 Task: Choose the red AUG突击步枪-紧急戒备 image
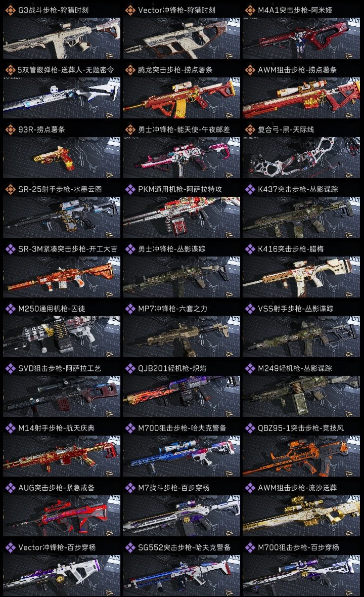62,516
